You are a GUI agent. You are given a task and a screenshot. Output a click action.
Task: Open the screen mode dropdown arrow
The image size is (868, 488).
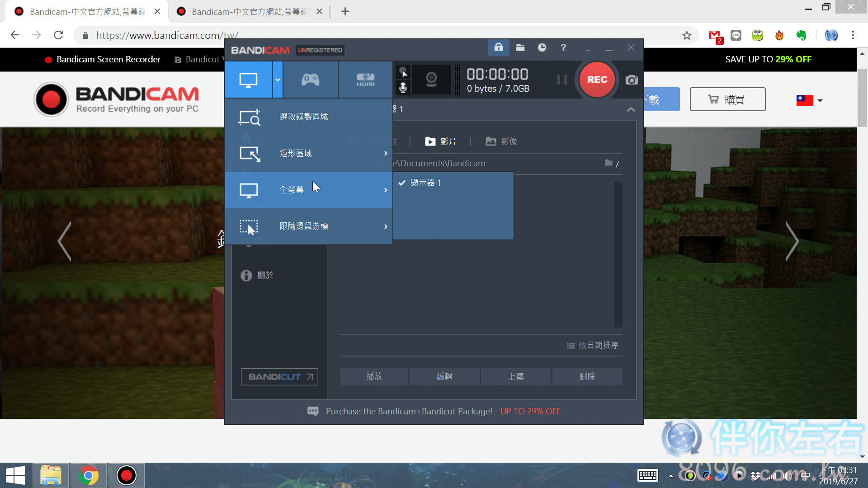tap(278, 80)
